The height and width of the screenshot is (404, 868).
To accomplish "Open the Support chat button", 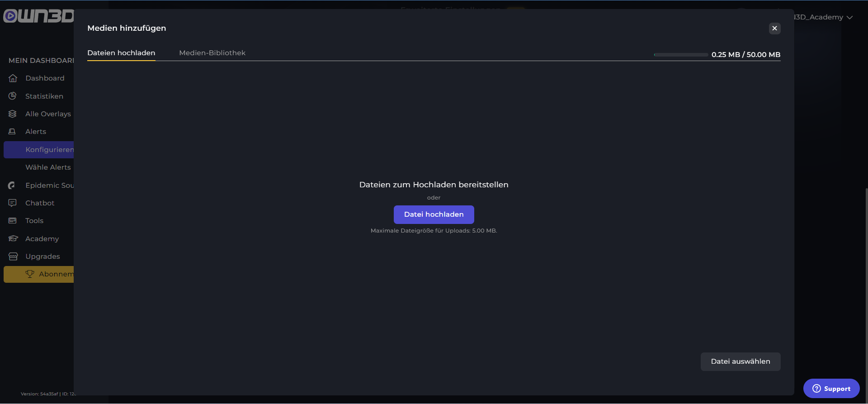I will (831, 389).
